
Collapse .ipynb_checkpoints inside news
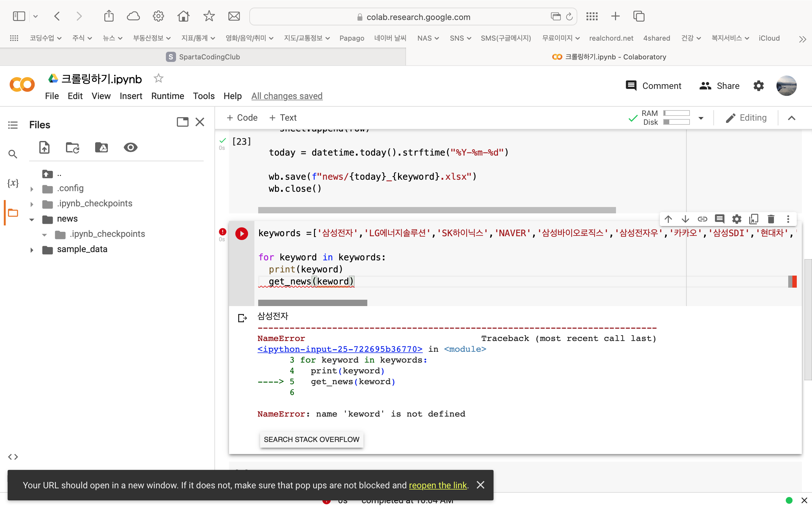click(x=45, y=235)
